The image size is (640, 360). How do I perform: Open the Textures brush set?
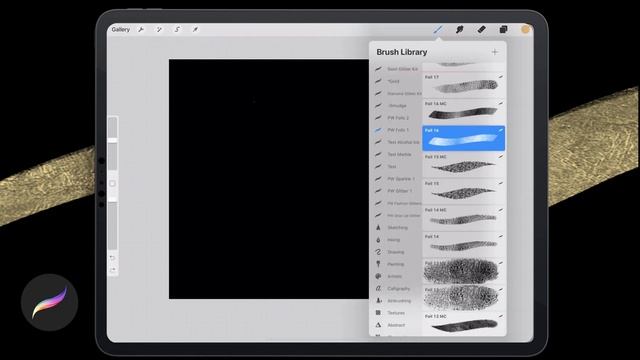coord(397,313)
